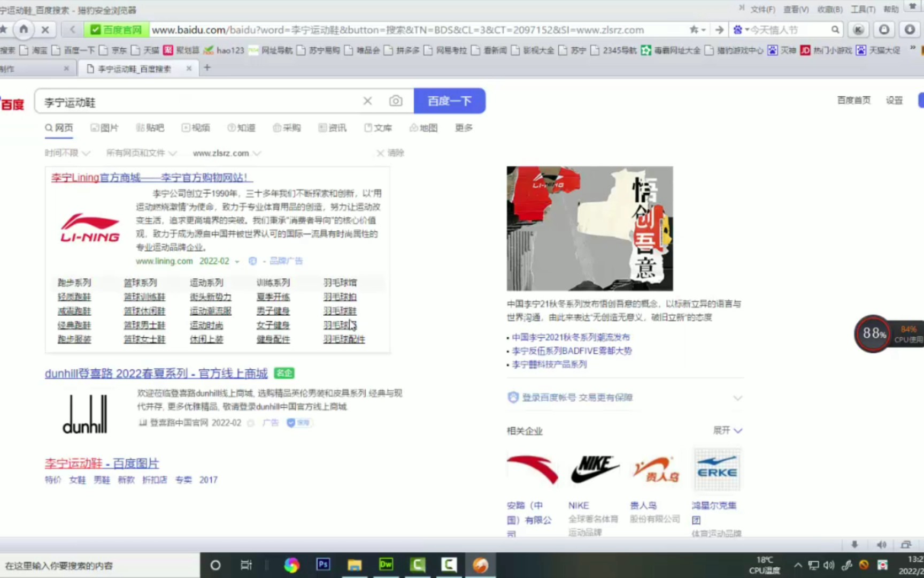Click the dunhill logo image
The height and width of the screenshot is (578, 924).
85,414
